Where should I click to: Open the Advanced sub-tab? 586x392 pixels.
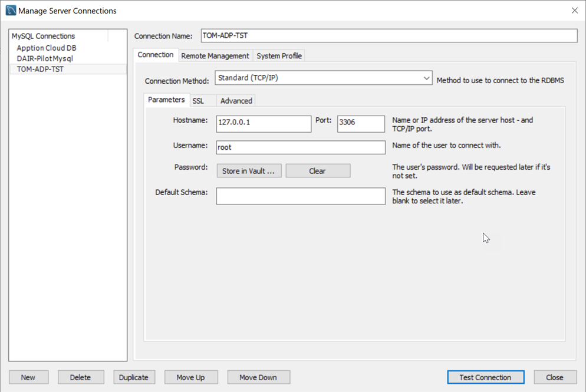click(236, 101)
